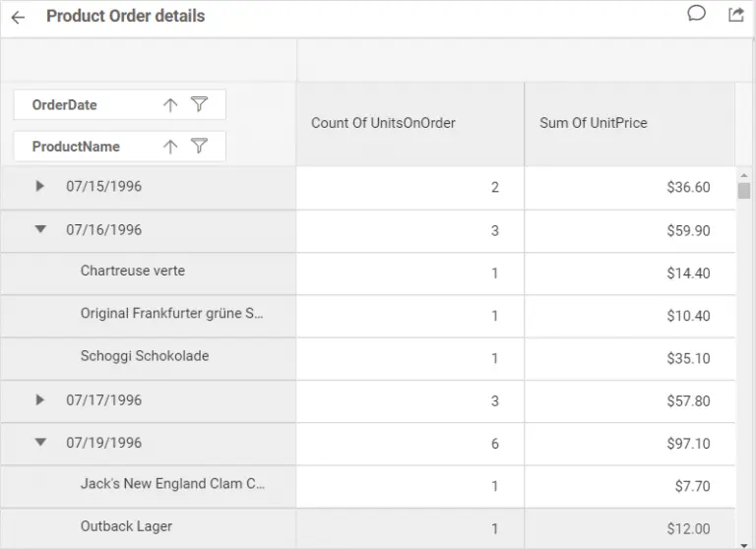This screenshot has width=756, height=549.
Task: Click the Count Of UnitsOnOrder column header
Action: point(383,123)
